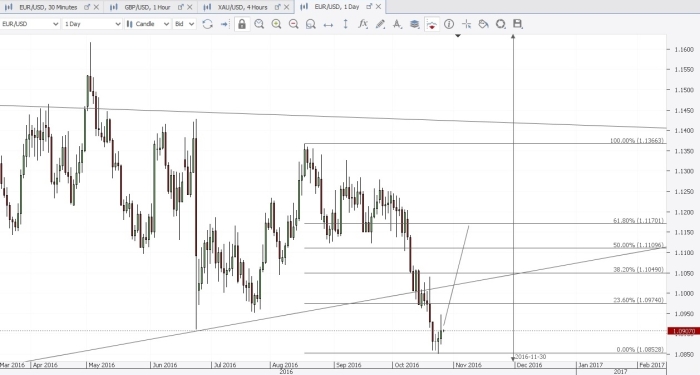Click the zoom out magnifier icon

(293, 24)
